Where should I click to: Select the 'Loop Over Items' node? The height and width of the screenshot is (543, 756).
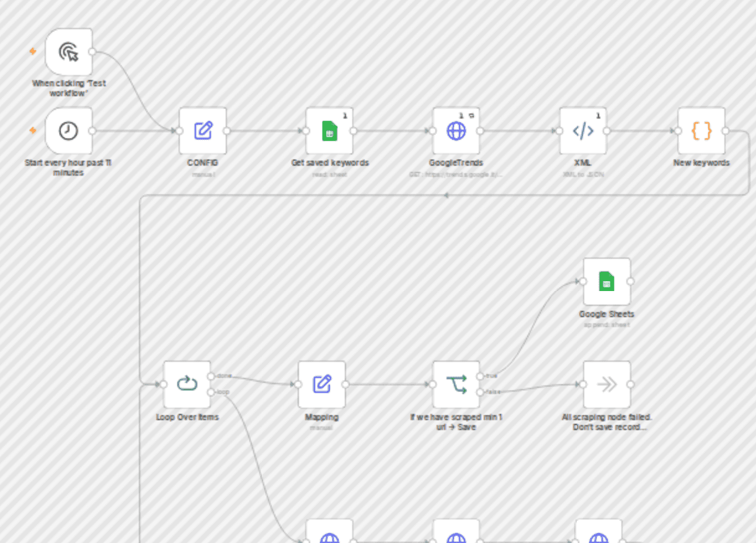[x=187, y=384]
